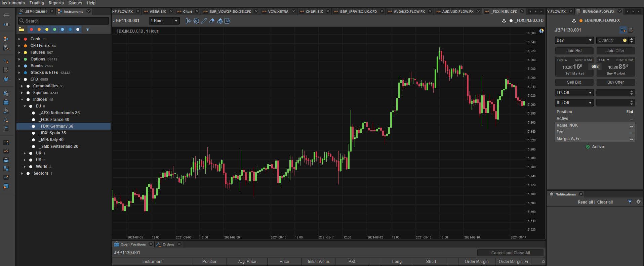This screenshot has height=266, width=644.
Task: Click the Notifications filter funnel icon
Action: point(630,202)
